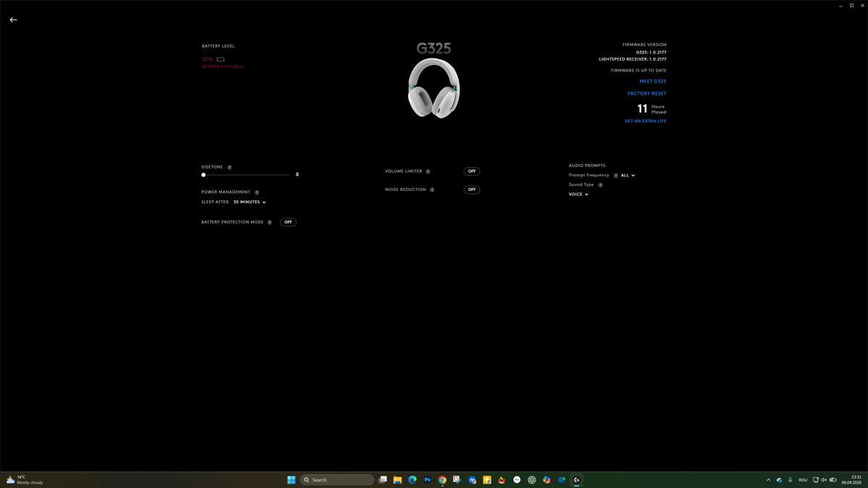Click the 10% battery percentage text

click(x=208, y=59)
